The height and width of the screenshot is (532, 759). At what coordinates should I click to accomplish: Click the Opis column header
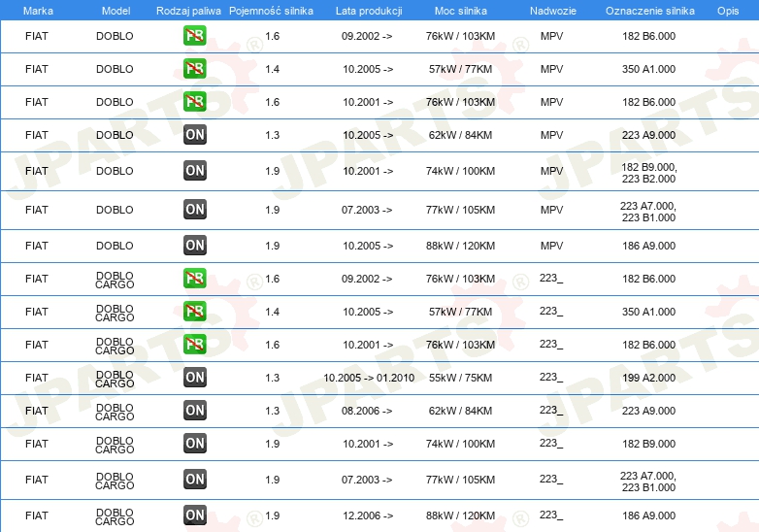728,11
